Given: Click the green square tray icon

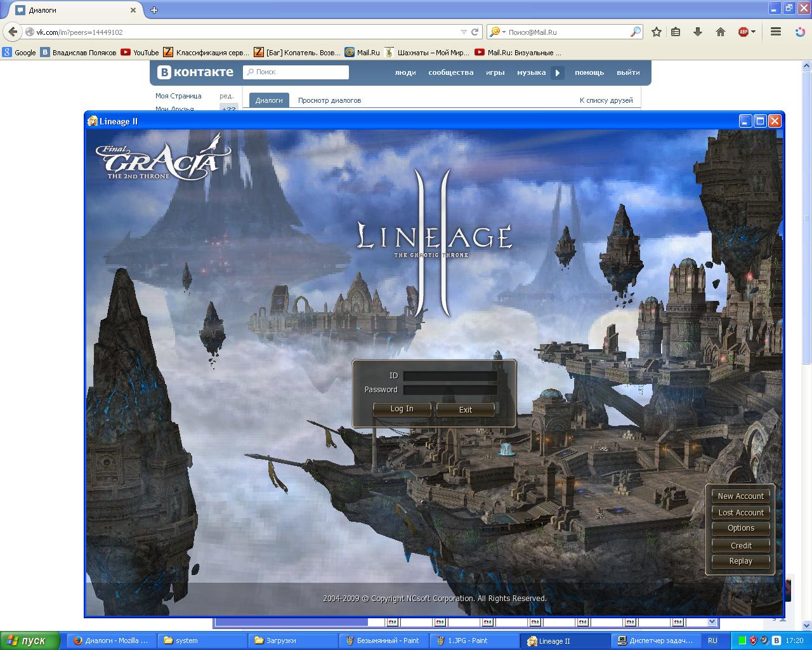Looking at the screenshot, I should (x=742, y=641).
